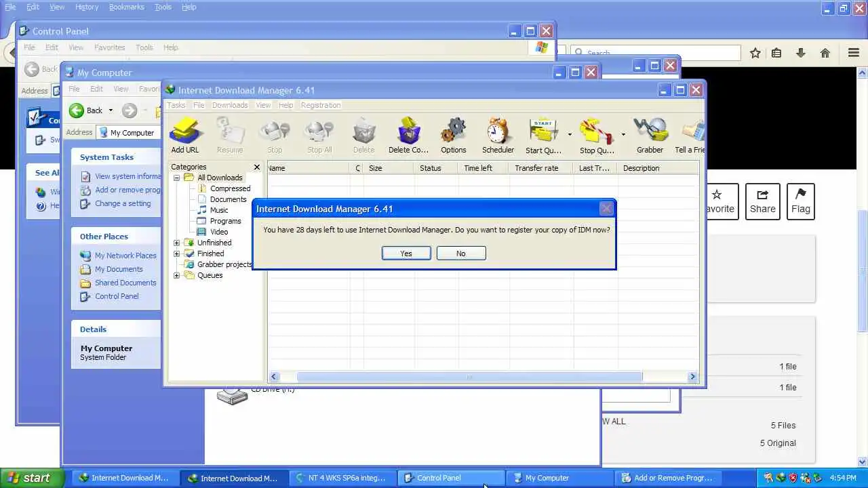Click No in registration dialog

coord(461,253)
